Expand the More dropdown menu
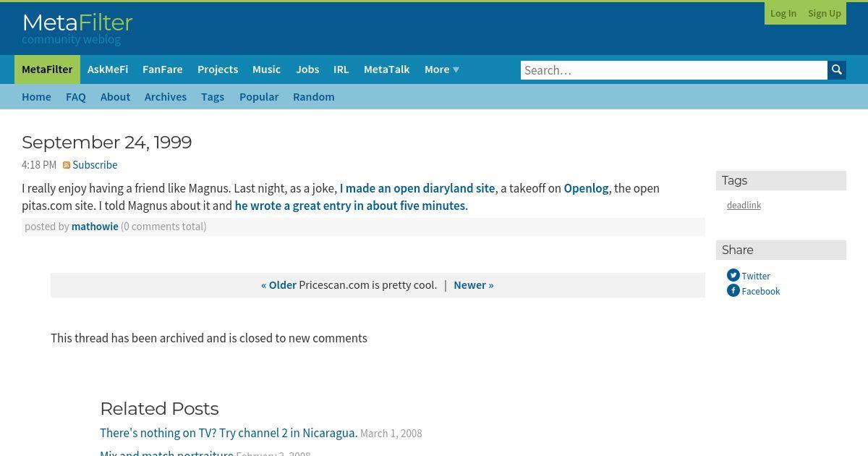 pyautogui.click(x=441, y=69)
